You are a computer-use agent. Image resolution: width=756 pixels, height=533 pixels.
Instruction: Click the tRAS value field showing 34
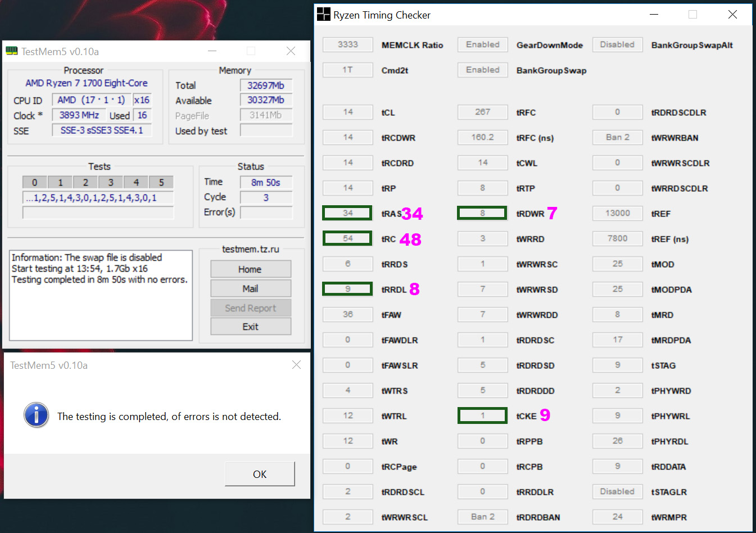pos(348,213)
